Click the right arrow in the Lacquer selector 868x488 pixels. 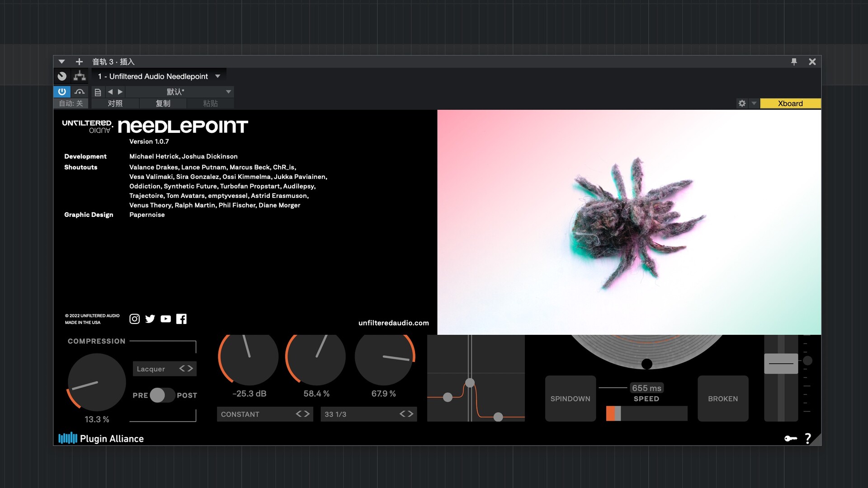190,369
